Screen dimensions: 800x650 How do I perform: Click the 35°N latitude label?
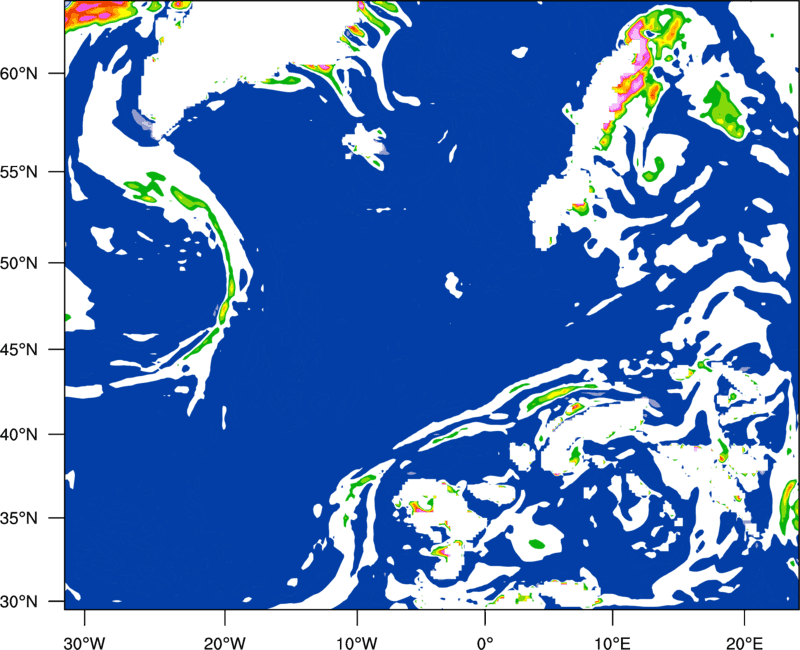coord(19,518)
